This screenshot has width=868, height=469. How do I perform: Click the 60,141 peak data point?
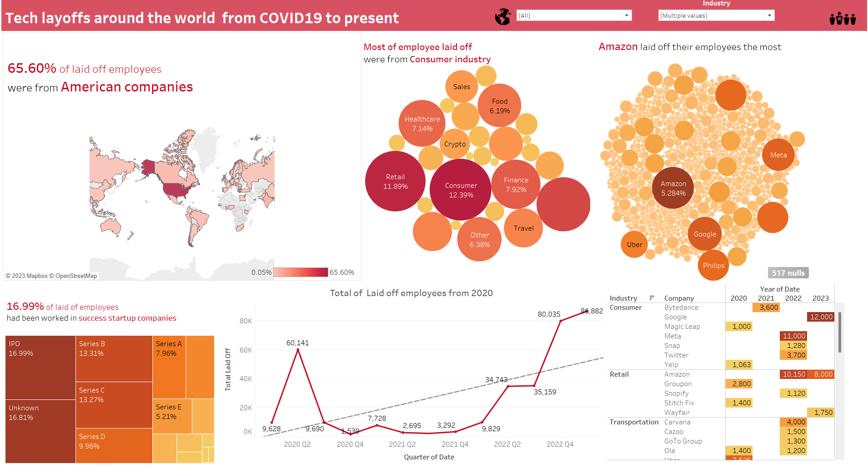pos(298,349)
